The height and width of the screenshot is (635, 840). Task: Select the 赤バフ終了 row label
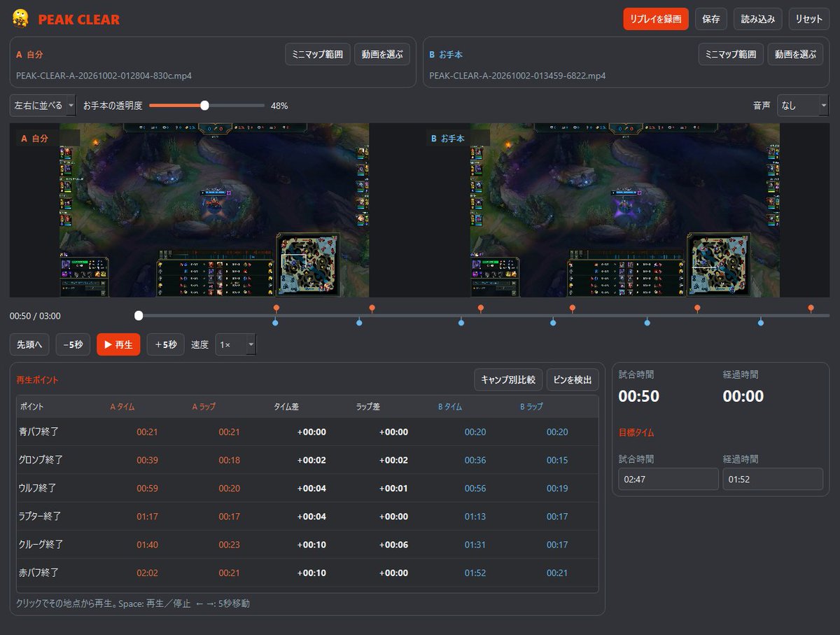click(38, 572)
